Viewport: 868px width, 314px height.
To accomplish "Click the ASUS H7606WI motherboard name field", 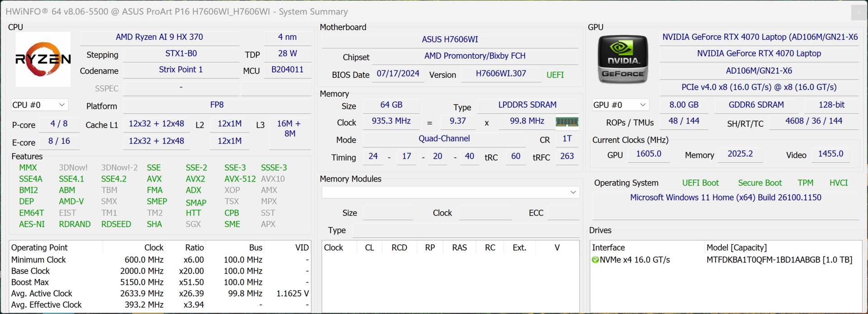I will coord(450,39).
